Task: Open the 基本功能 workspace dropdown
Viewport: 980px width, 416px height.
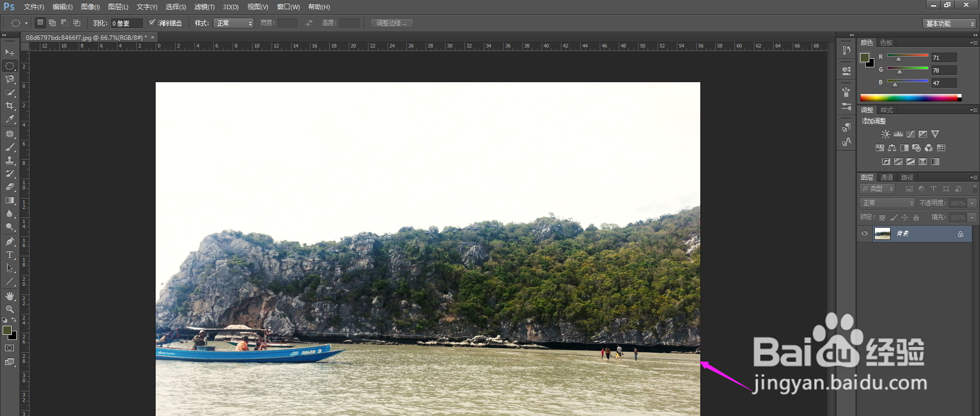Action: click(x=949, y=23)
